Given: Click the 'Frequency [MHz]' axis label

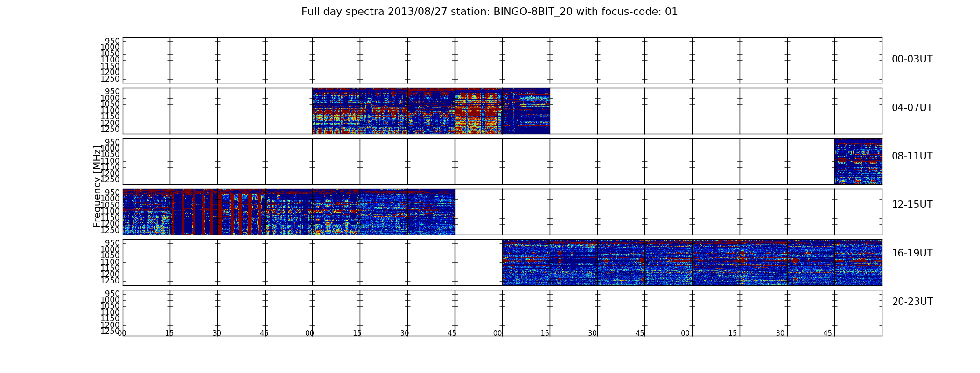Looking at the screenshot, I should (97, 186).
